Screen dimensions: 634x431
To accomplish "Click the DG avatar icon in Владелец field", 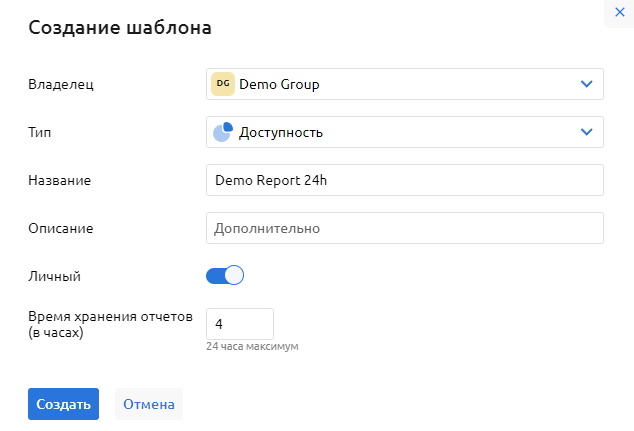I will (223, 84).
